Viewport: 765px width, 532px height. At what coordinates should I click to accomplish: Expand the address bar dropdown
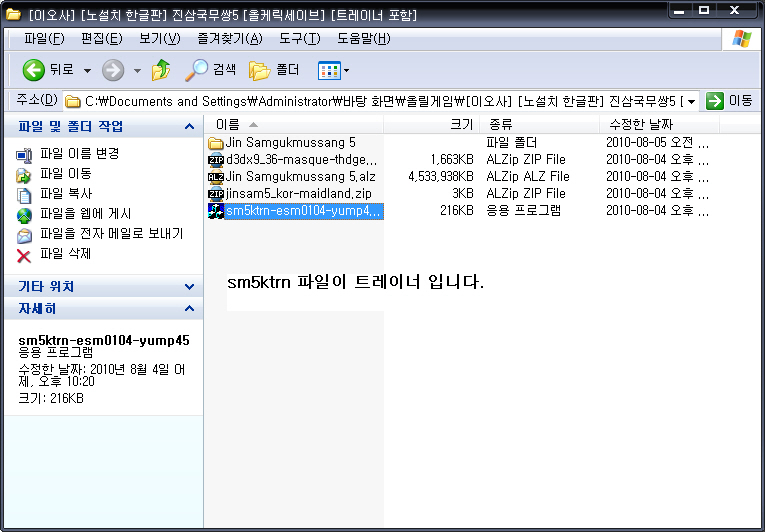(691, 102)
